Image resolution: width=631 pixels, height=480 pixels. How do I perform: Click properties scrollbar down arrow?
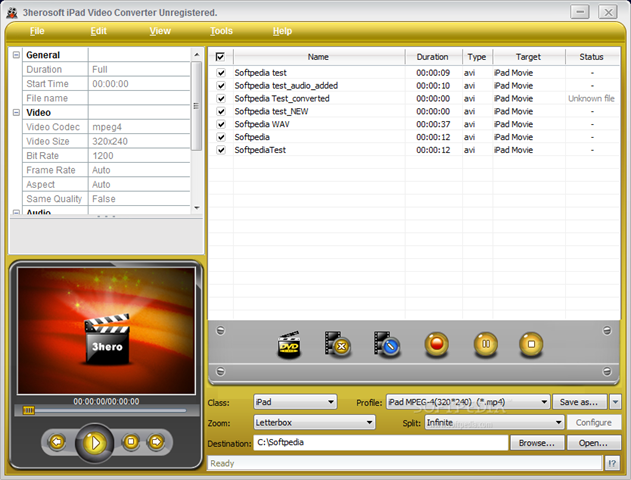(x=196, y=208)
